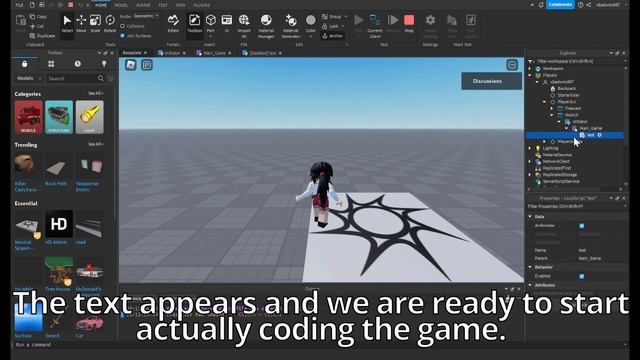The height and width of the screenshot is (360, 640).
Task: Click See All next to Categories
Action: (x=95, y=93)
